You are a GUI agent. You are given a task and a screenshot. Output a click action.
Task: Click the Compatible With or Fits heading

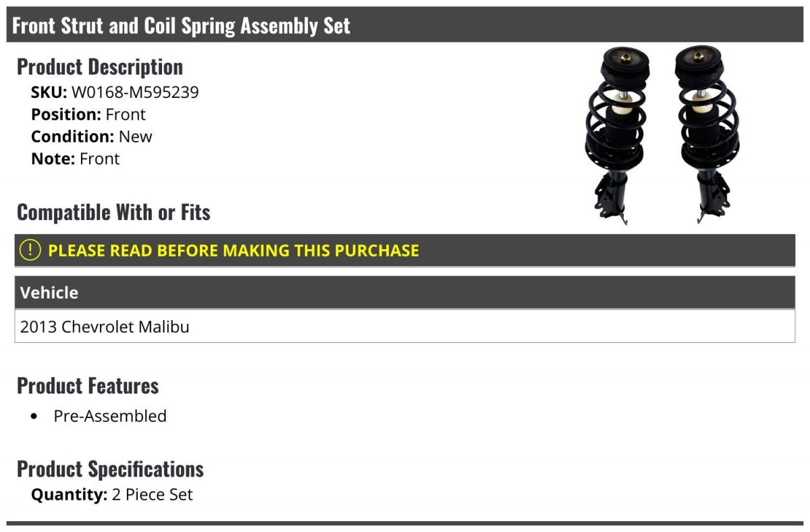click(x=113, y=212)
